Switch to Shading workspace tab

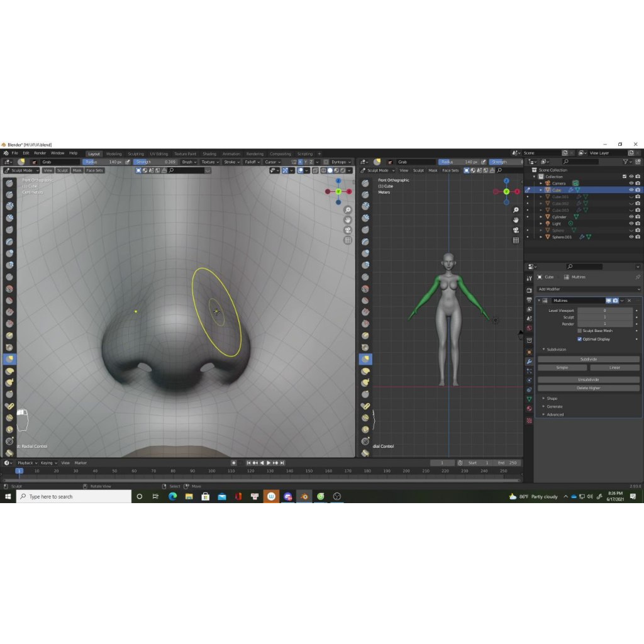tap(209, 154)
